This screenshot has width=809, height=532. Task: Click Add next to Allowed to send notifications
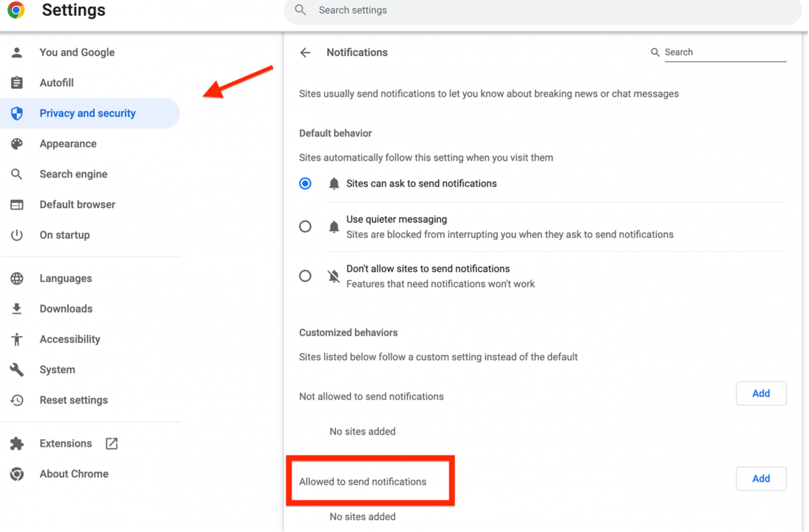(x=761, y=479)
